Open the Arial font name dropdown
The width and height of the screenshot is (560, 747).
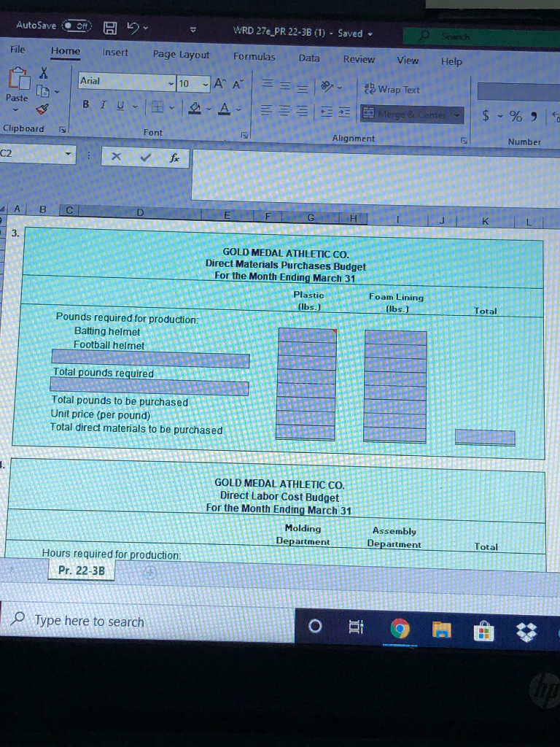pyautogui.click(x=171, y=84)
